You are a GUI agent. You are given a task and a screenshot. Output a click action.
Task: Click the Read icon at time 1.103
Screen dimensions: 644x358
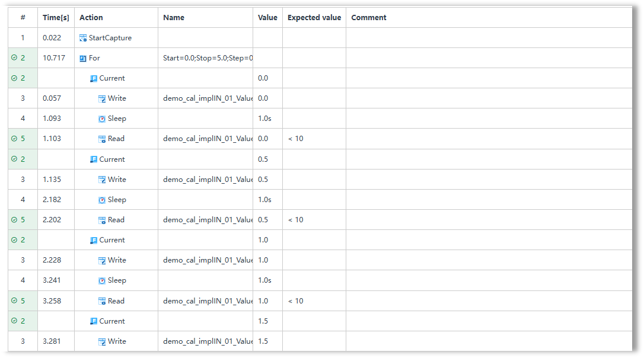102,139
